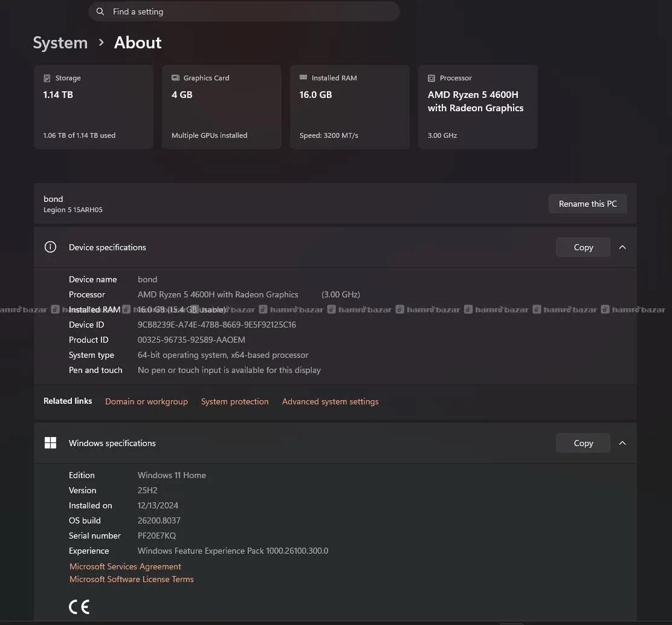
Task: Go back to System breadcrumb
Action: click(60, 43)
